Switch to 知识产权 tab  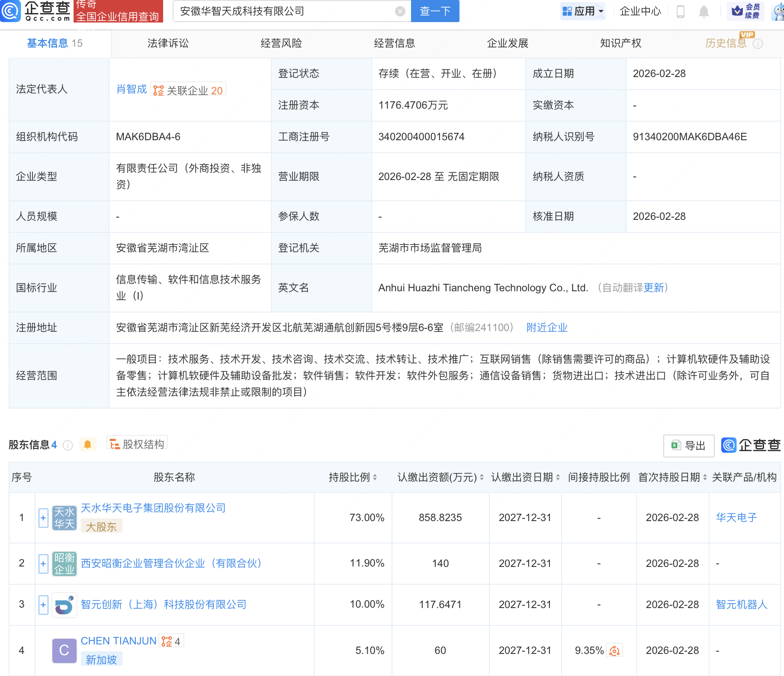tap(620, 43)
